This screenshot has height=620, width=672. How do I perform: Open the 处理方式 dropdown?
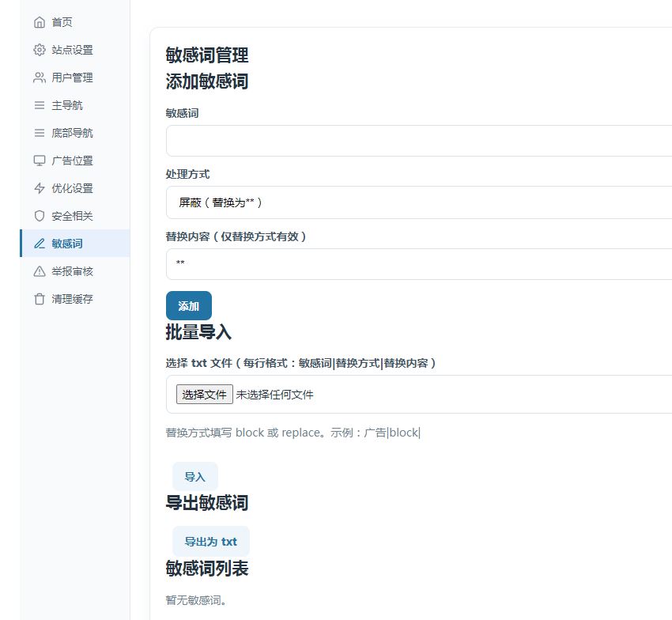(419, 202)
